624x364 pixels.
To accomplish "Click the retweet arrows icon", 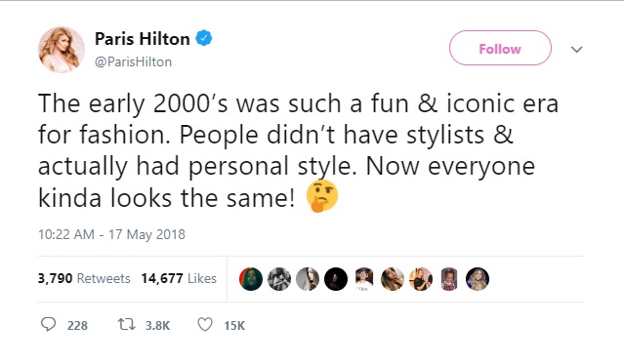I will tap(126, 325).
